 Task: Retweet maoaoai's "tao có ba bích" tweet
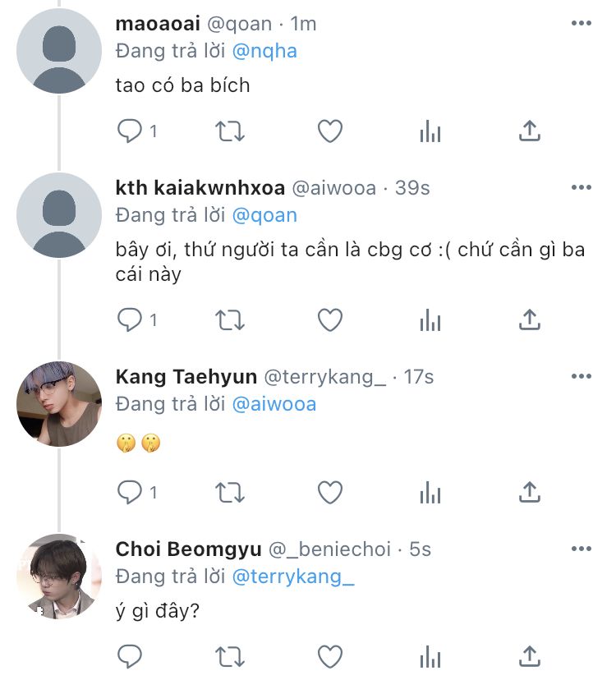[229, 131]
